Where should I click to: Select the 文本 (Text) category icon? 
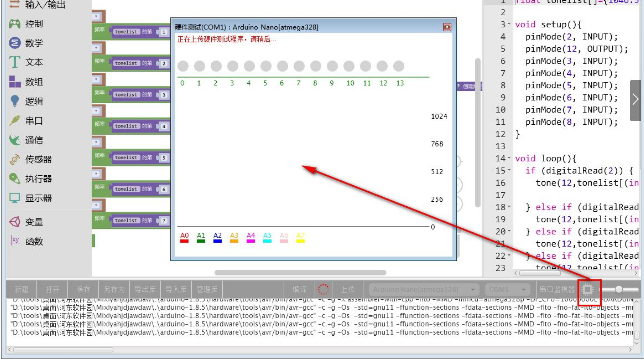coord(14,62)
